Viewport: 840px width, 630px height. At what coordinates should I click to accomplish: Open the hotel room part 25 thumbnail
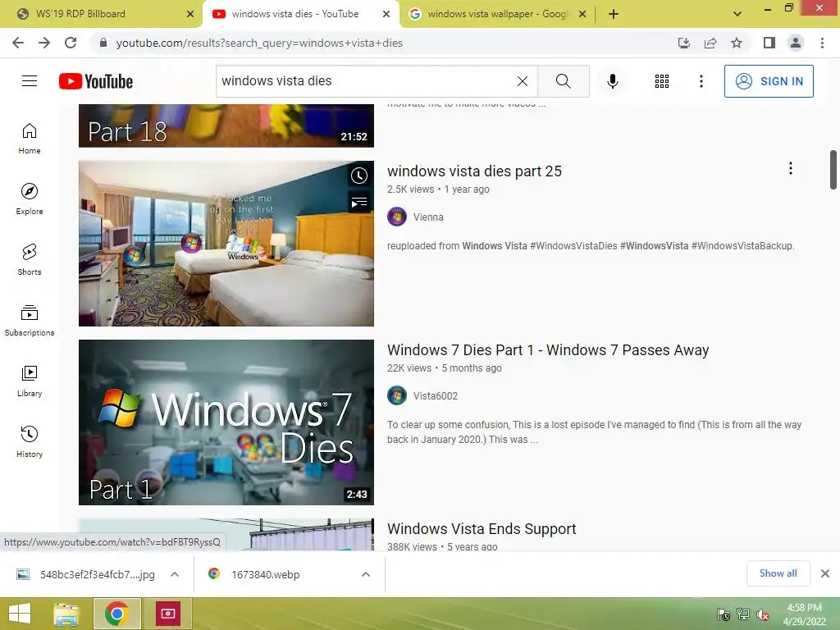point(226,243)
